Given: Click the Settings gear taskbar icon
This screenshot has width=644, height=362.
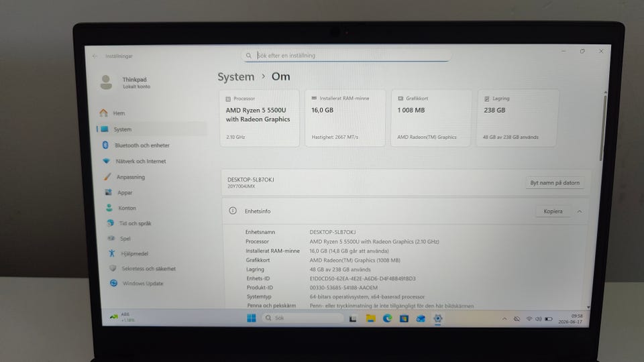Looking at the screenshot, I should 438,318.
